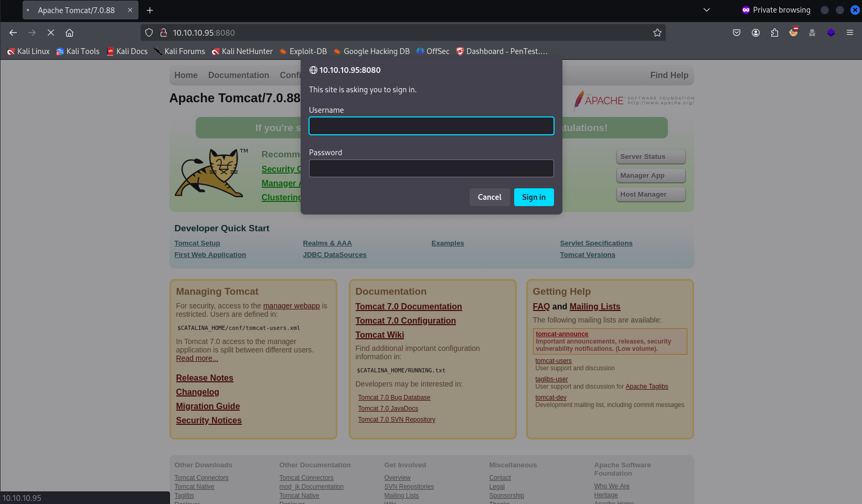
Task: Close the Apache Tomcat/7.0.88 tab
Action: (x=130, y=10)
